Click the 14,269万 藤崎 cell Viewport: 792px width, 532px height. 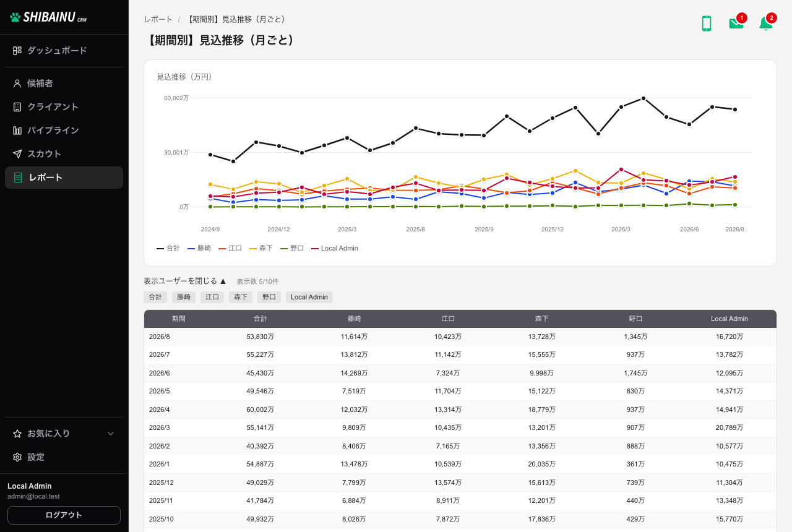point(354,373)
